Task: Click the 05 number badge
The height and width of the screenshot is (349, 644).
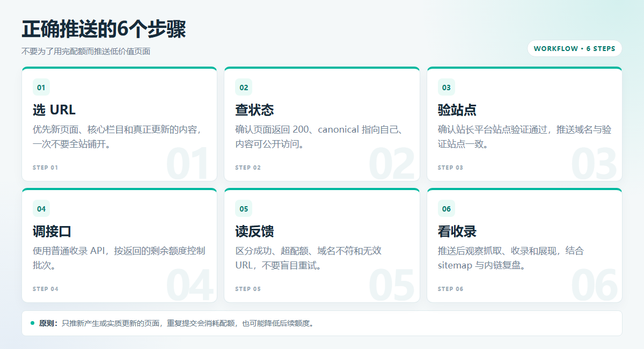Action: click(244, 209)
